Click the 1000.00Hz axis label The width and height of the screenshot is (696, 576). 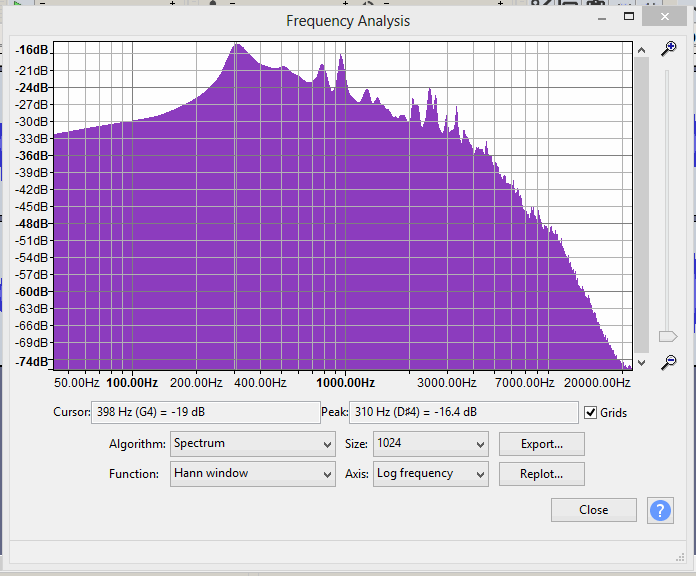pos(345,383)
